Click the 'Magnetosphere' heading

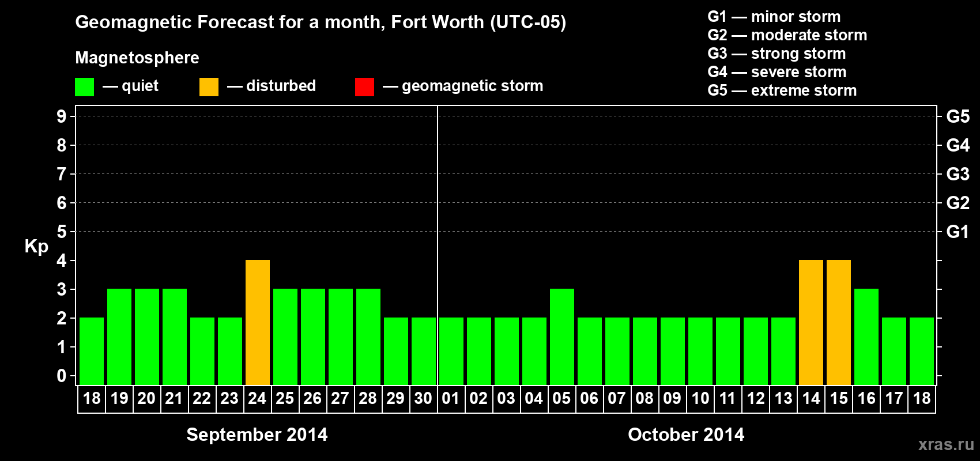point(137,58)
